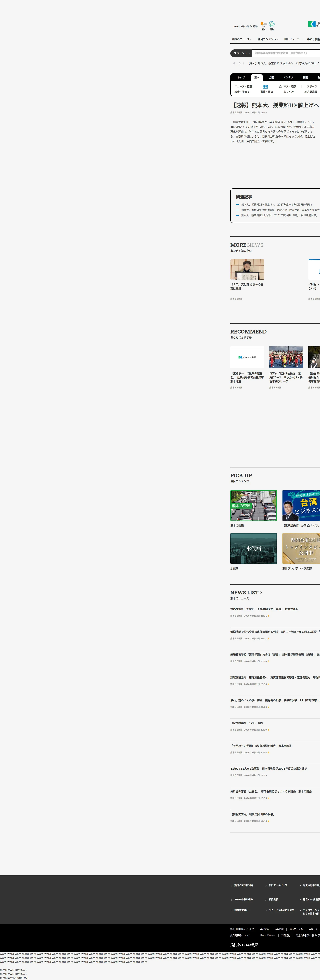This screenshot has width=320, height=980.
Task: Open the 水俣病 pick-up image
Action: (x=254, y=549)
